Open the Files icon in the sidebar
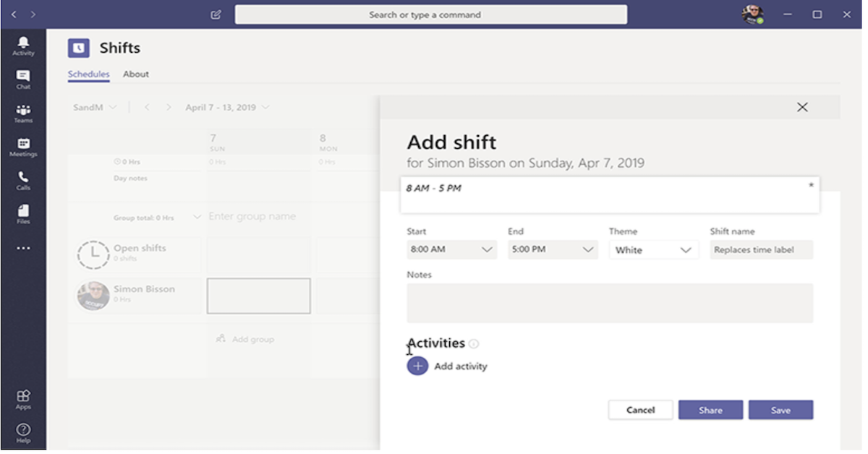Screen dimensions: 868x454 tap(23, 215)
